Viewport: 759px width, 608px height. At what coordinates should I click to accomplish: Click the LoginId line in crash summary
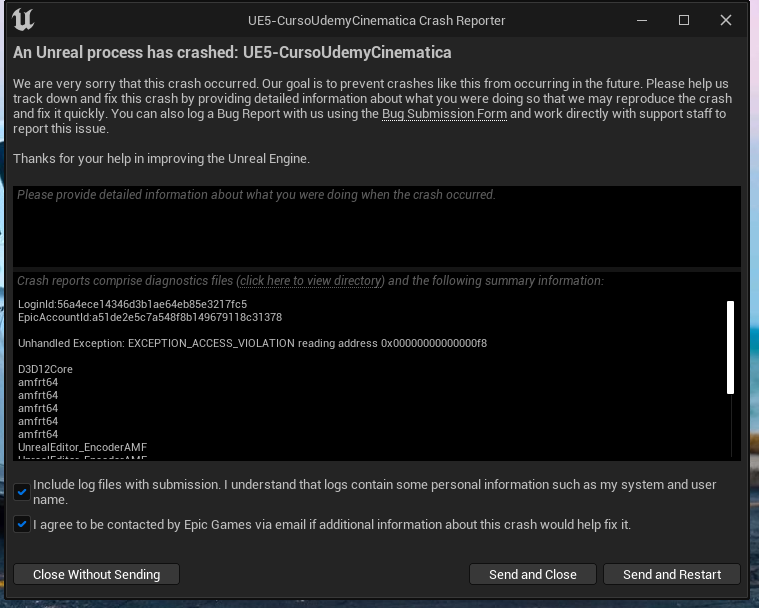coord(132,304)
